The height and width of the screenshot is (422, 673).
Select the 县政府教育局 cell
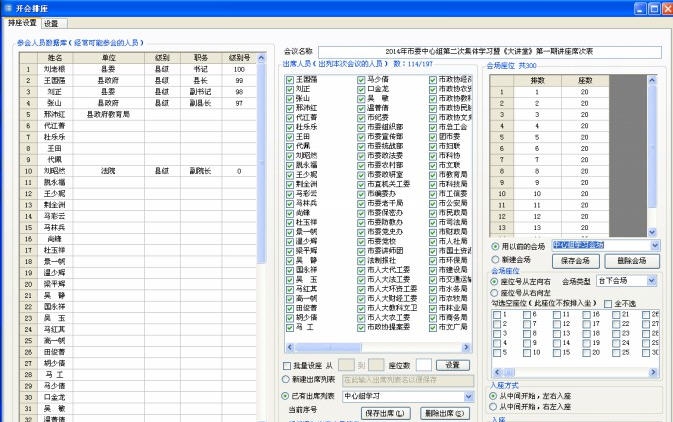(109, 115)
